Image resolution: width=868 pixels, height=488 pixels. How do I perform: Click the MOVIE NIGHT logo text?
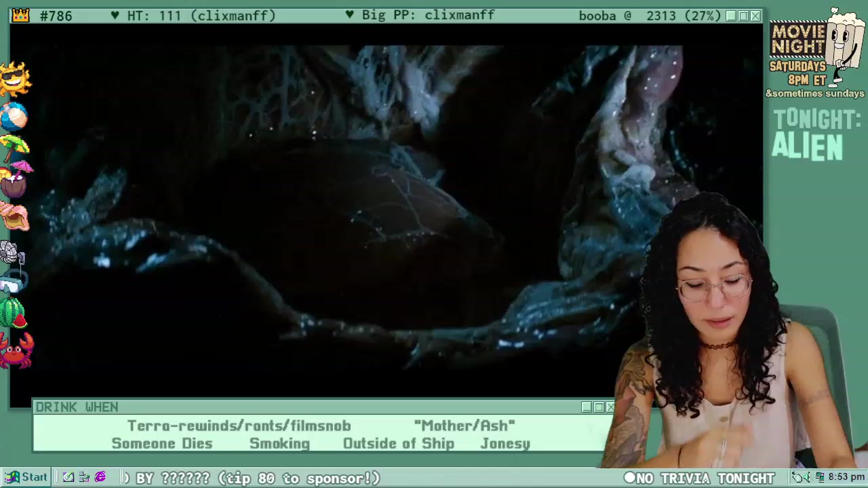point(798,39)
